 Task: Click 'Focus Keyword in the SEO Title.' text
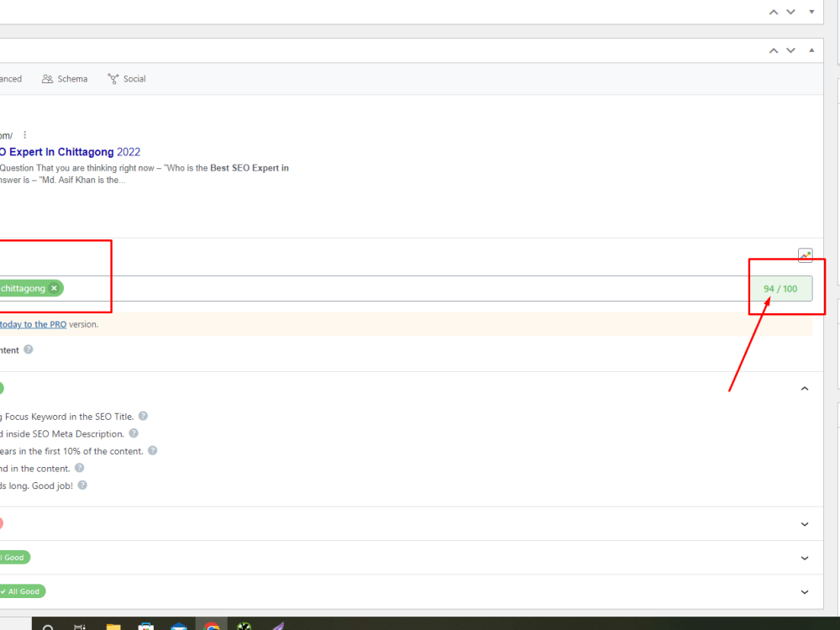(69, 417)
